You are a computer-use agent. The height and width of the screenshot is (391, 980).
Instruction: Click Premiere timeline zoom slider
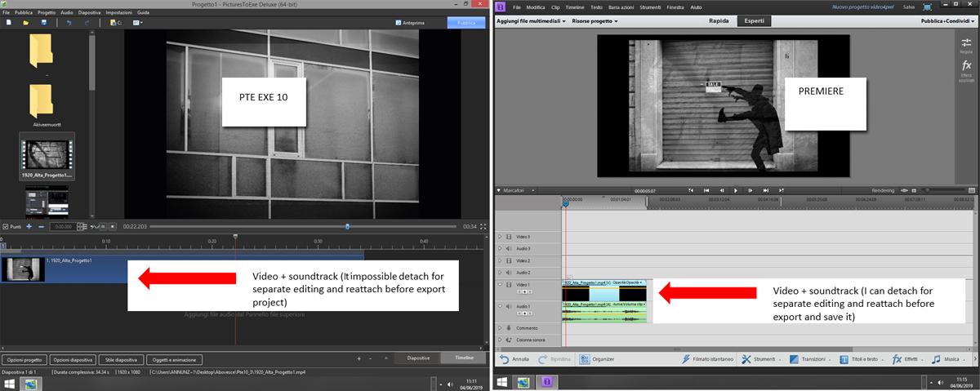(x=942, y=189)
